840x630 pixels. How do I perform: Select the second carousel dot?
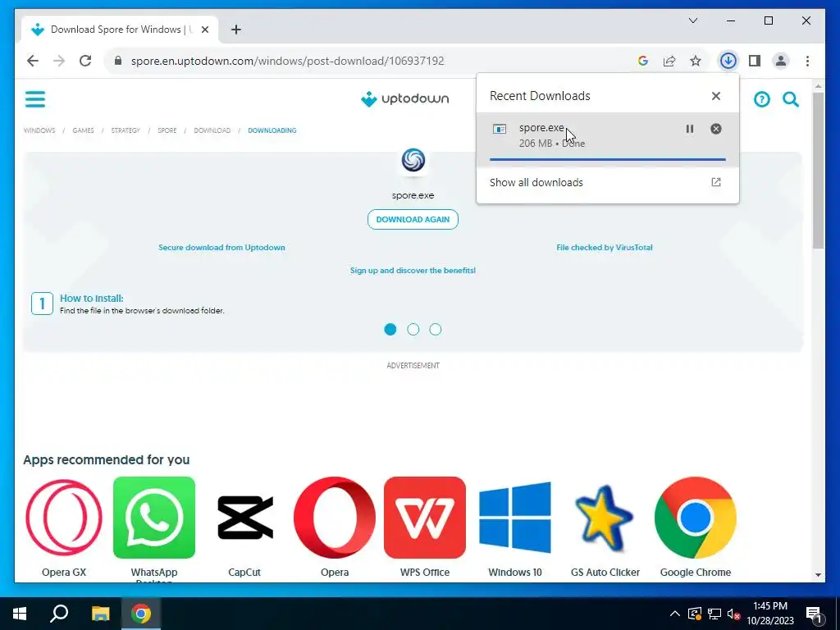(413, 330)
